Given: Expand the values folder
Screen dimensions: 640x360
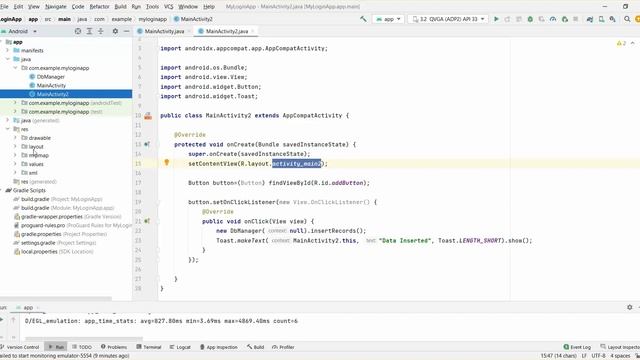Looking at the screenshot, I should click(16, 164).
